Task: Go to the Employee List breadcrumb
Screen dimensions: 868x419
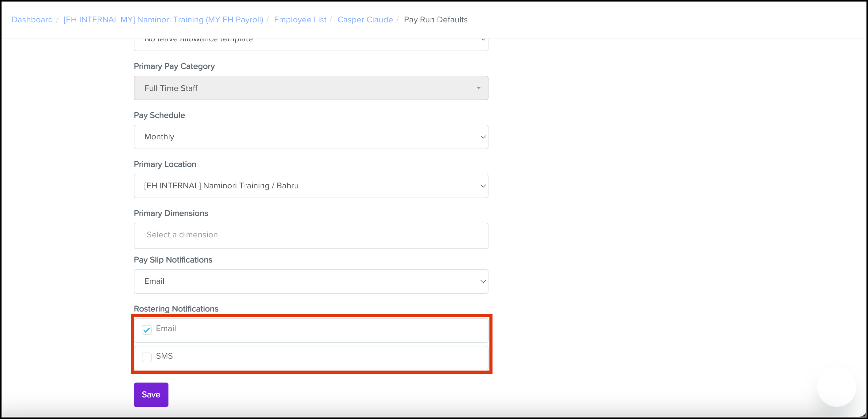Action: pos(300,20)
